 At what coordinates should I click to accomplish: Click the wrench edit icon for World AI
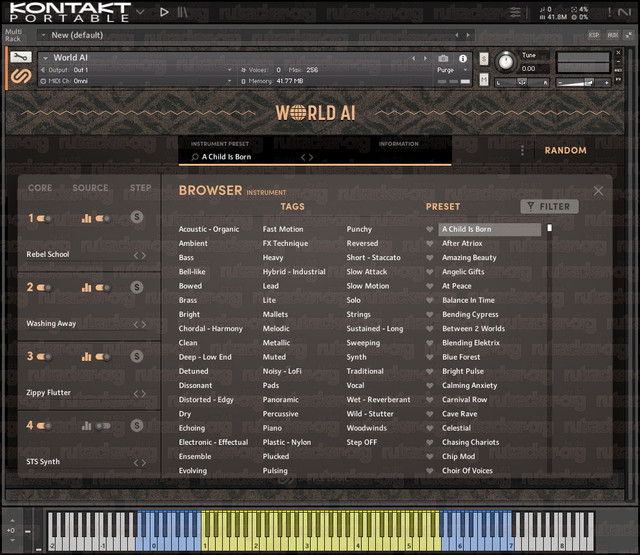pos(20,57)
